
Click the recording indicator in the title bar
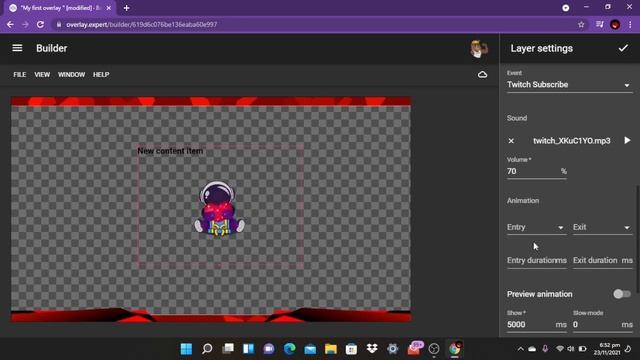point(565,8)
